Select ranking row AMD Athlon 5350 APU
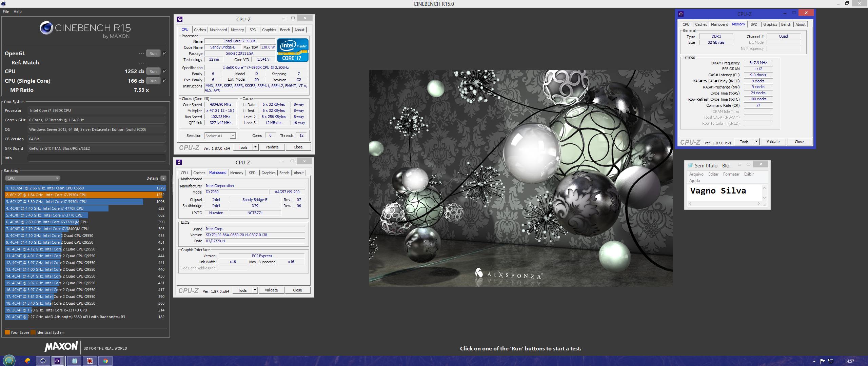 [85, 317]
